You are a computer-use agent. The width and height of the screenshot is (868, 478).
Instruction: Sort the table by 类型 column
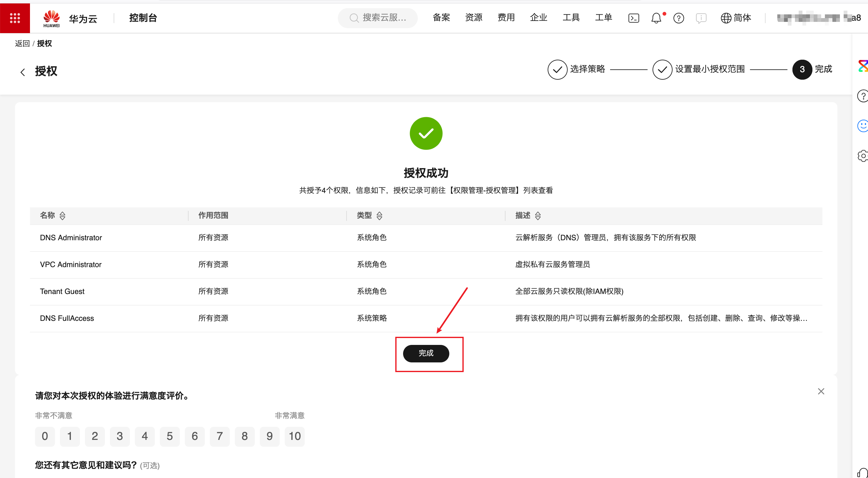point(379,216)
